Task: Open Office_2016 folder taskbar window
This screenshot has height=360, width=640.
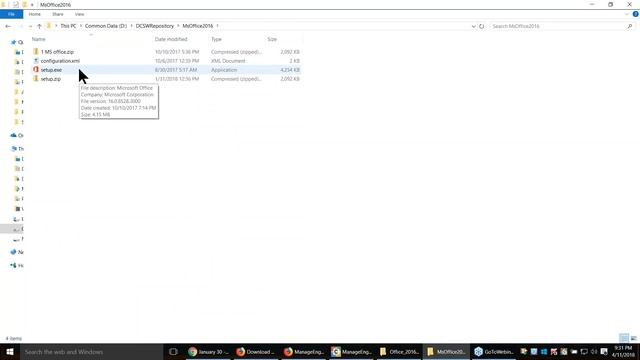Action: tap(399, 352)
